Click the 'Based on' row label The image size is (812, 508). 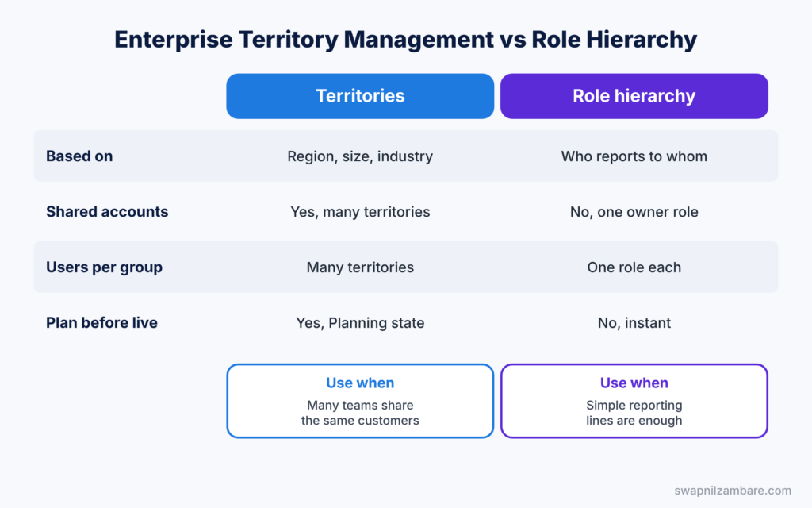click(79, 156)
